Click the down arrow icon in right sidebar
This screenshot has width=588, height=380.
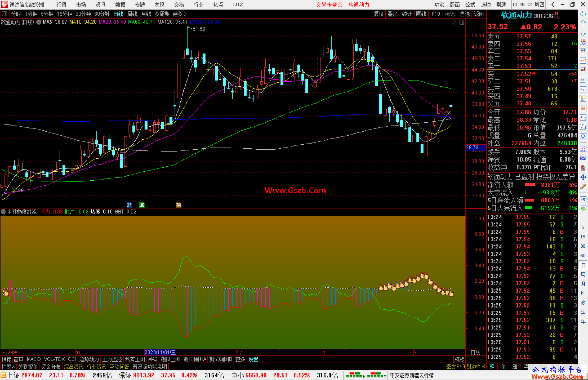pos(583,33)
